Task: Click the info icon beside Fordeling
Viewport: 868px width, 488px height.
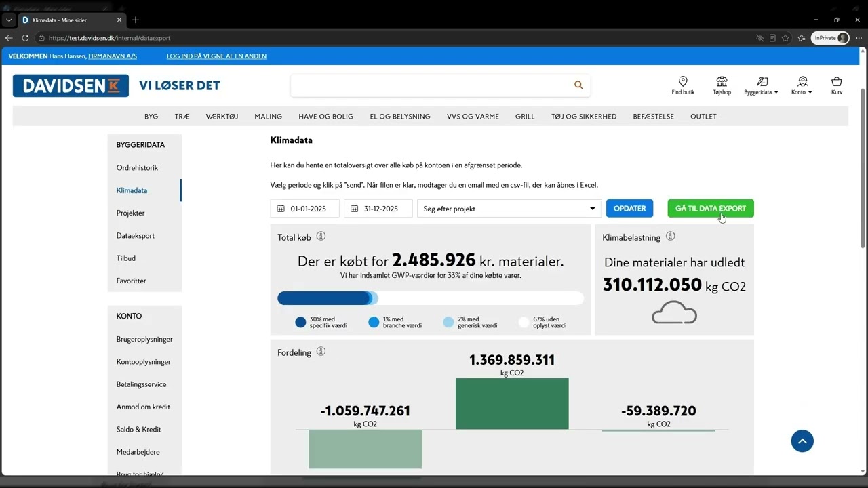Action: [x=321, y=352]
